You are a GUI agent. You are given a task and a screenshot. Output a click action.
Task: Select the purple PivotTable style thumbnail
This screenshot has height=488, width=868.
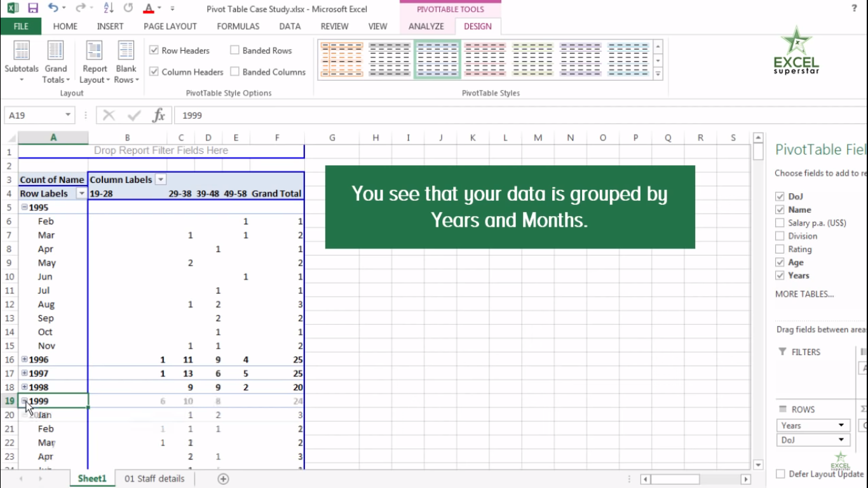[580, 60]
